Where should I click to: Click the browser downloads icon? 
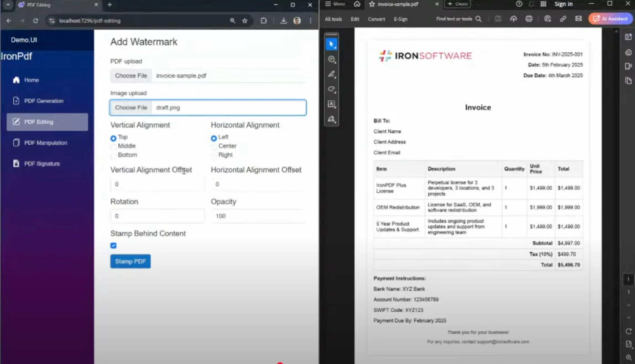(x=283, y=21)
